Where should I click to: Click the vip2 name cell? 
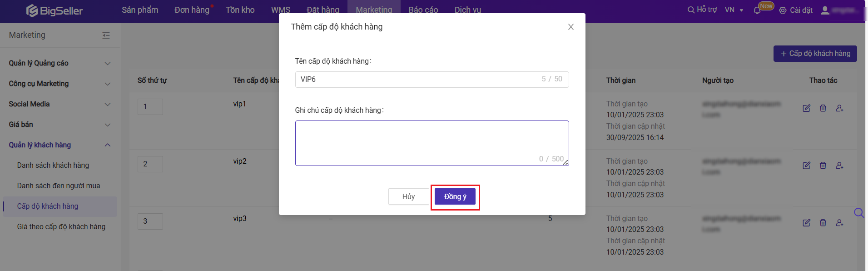(240, 161)
